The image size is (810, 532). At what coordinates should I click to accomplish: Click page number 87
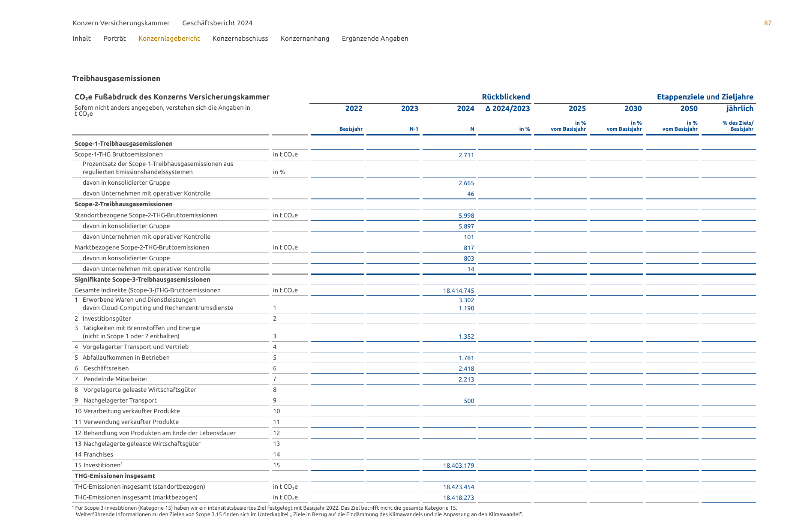click(768, 23)
